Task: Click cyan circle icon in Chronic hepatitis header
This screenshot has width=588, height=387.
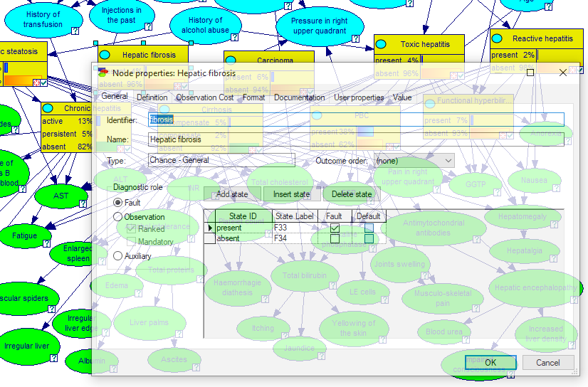Action: tap(48, 108)
